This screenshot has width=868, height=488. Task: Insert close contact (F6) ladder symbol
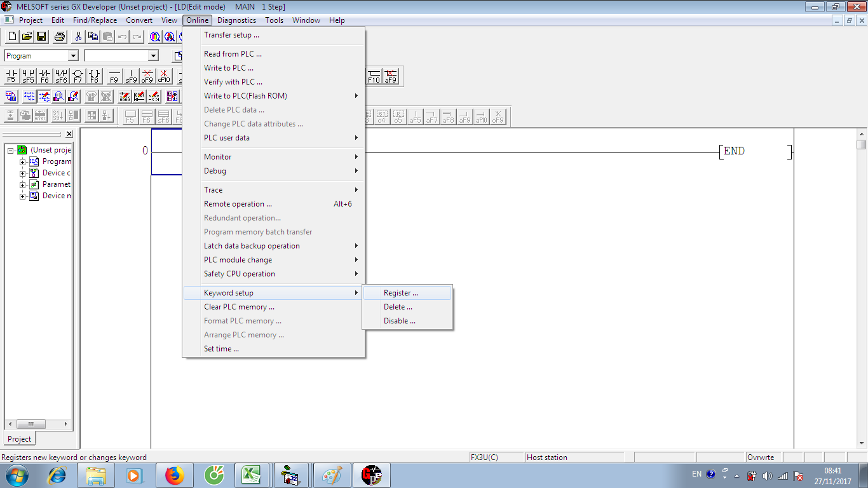point(44,77)
